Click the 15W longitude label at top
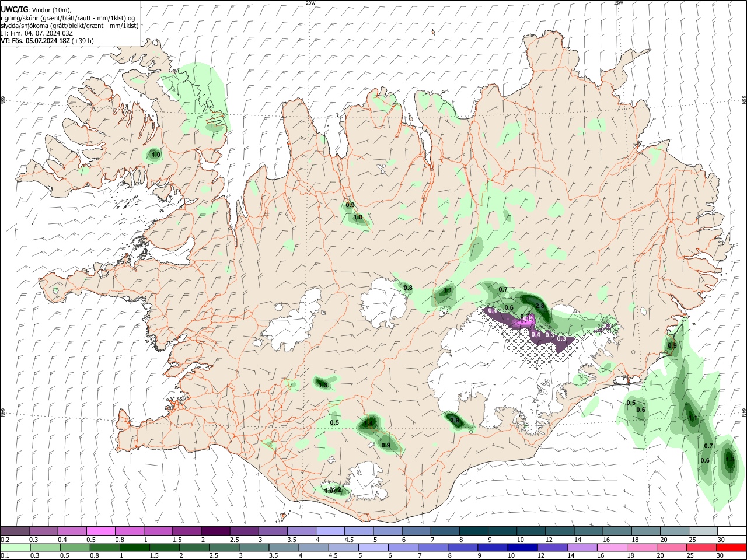Viewport: 747px width, 560px height. [618, 3]
